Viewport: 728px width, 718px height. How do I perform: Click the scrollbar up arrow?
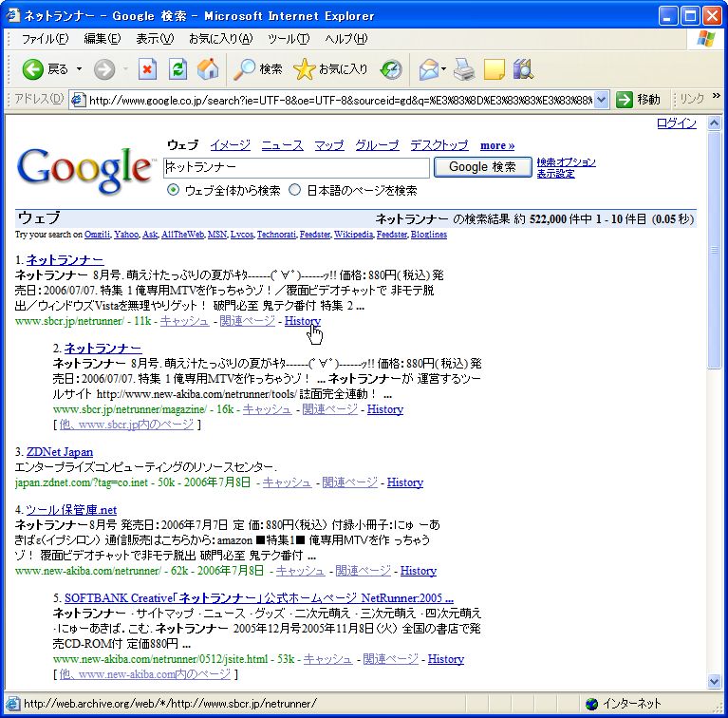coord(714,123)
